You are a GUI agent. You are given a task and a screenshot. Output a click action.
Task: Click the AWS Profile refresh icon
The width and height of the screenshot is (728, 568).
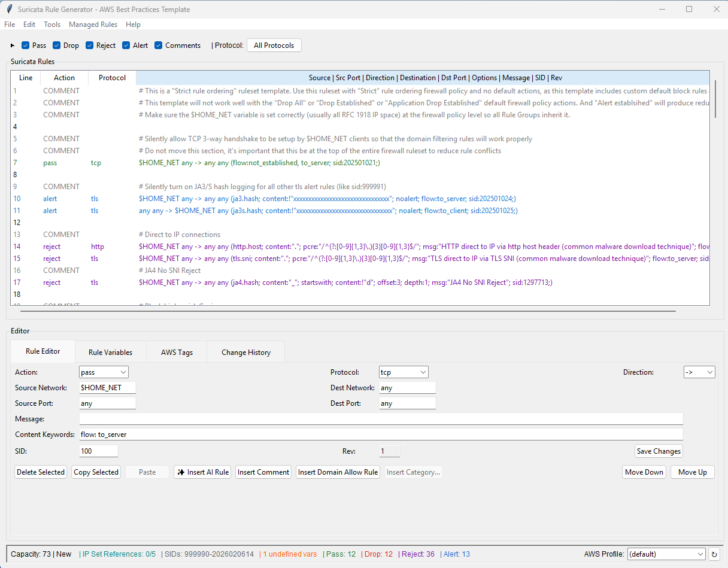pyautogui.click(x=714, y=554)
